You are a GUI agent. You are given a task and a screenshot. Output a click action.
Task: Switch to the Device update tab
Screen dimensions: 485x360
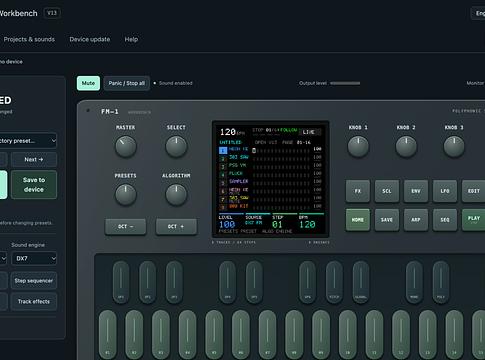tap(90, 39)
